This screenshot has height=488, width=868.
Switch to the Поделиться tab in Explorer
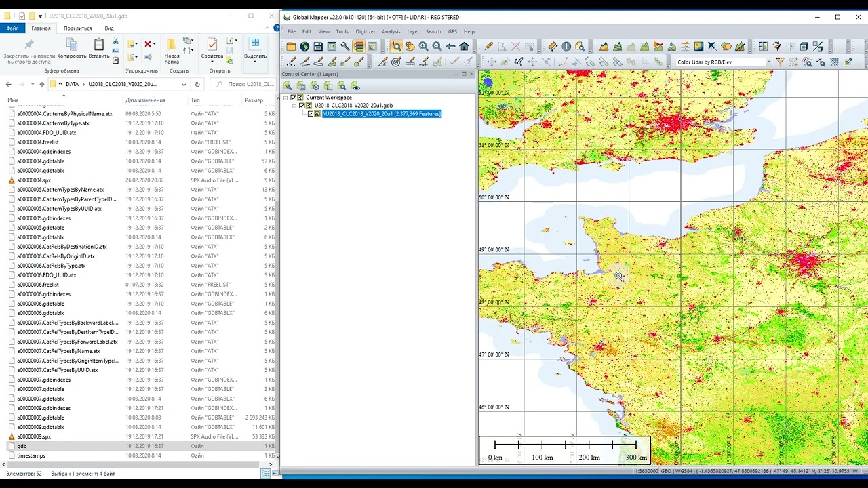(77, 28)
